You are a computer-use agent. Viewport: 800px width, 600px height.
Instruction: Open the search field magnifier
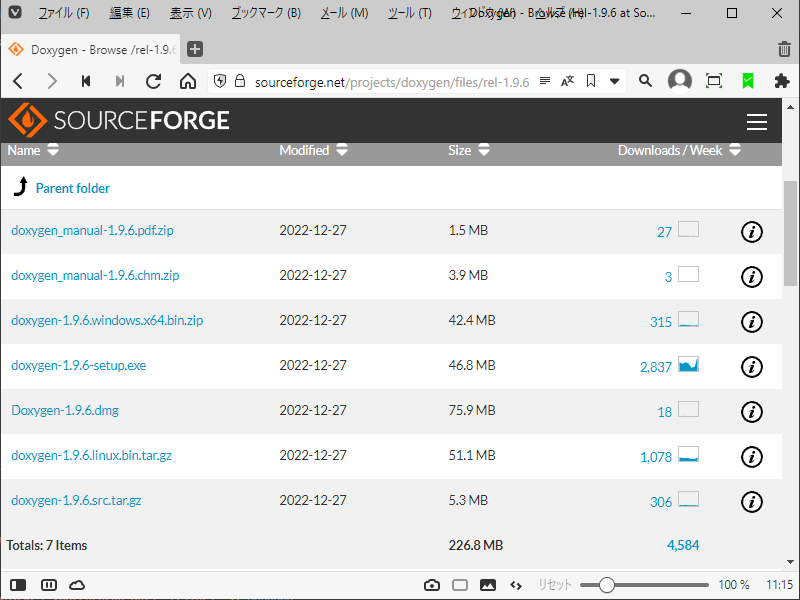(x=645, y=81)
